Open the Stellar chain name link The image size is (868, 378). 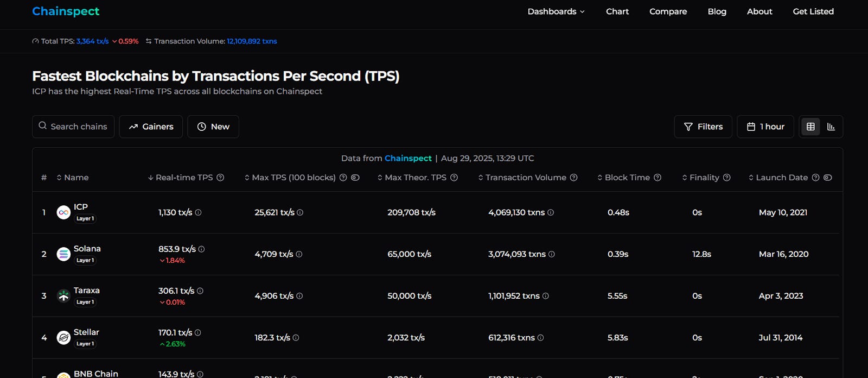pos(86,332)
